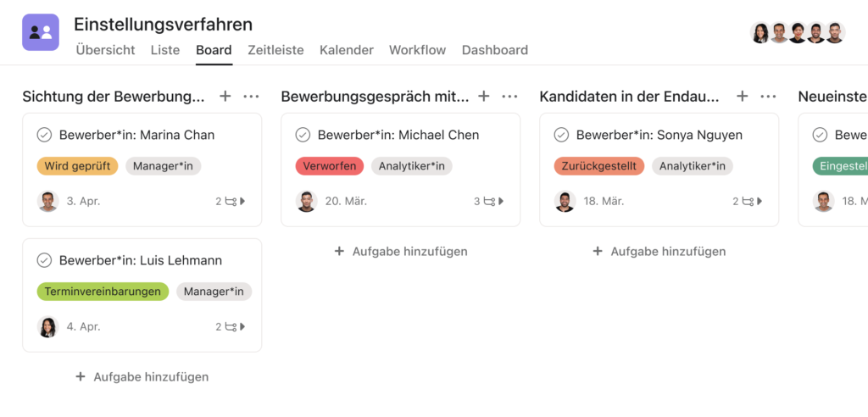
Task: Open more options for Bewerbungsgespräch column
Action: (509, 97)
